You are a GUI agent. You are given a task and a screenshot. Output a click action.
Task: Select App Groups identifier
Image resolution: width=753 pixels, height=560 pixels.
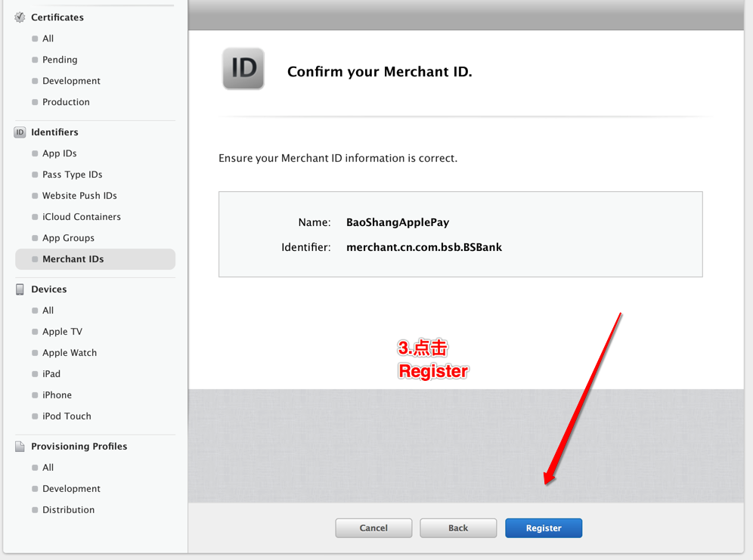(x=68, y=237)
